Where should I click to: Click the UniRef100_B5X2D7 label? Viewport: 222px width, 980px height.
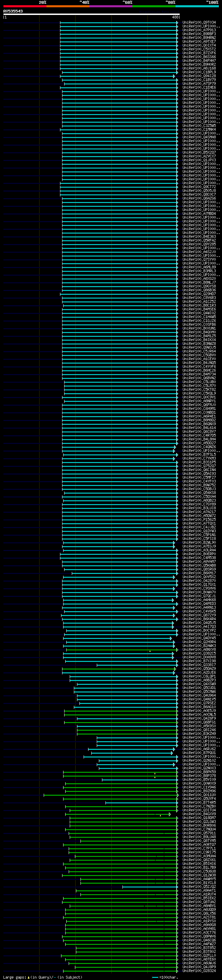pos(199,153)
